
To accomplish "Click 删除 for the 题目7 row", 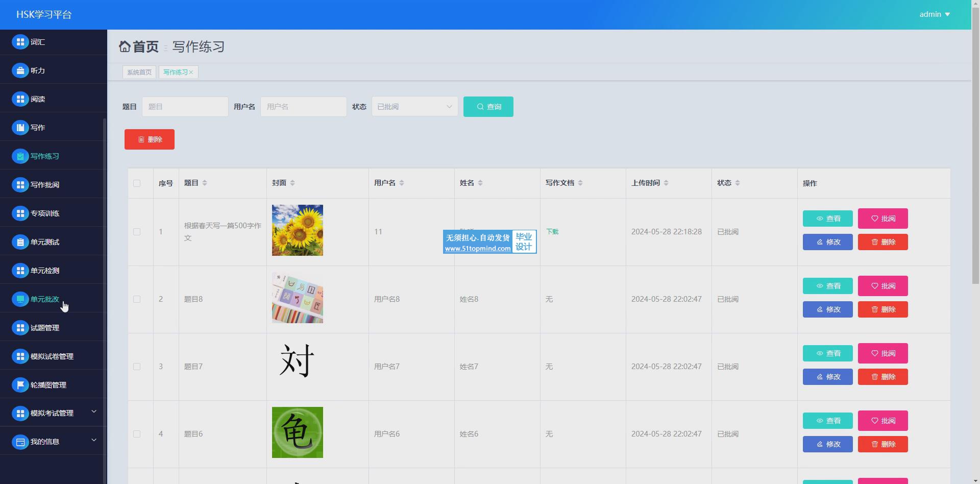I will 883,377.
